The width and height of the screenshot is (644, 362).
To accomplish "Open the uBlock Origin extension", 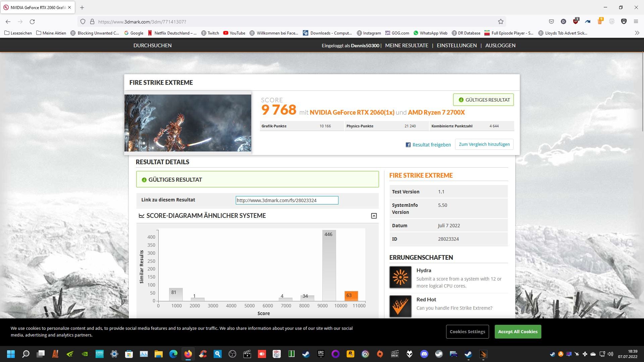I will (x=576, y=21).
